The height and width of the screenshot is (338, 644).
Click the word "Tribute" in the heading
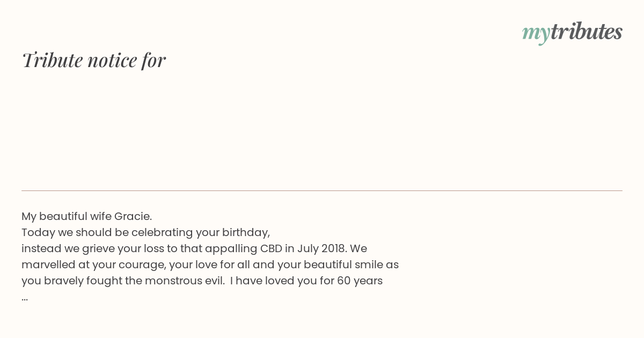tap(53, 60)
